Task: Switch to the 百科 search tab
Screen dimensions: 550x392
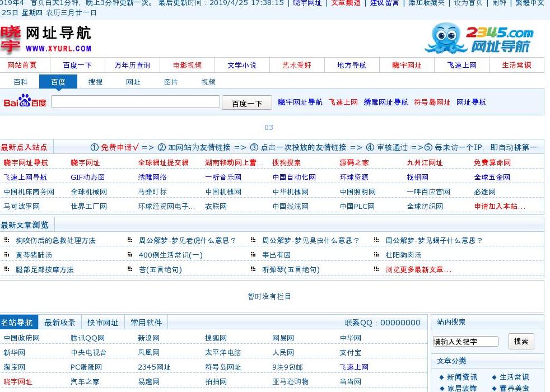Action: coord(20,82)
